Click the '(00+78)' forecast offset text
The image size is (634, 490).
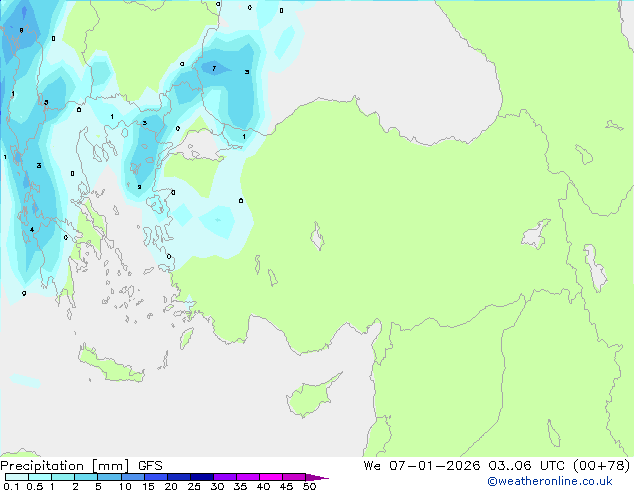[602, 465]
